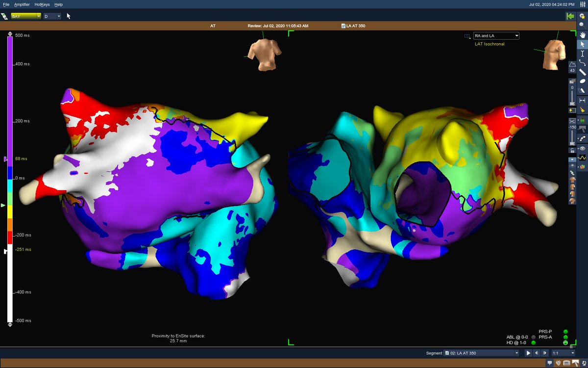Toggle the small split-view icon left of RA and LA
This screenshot has height=368, width=588.
[467, 36]
